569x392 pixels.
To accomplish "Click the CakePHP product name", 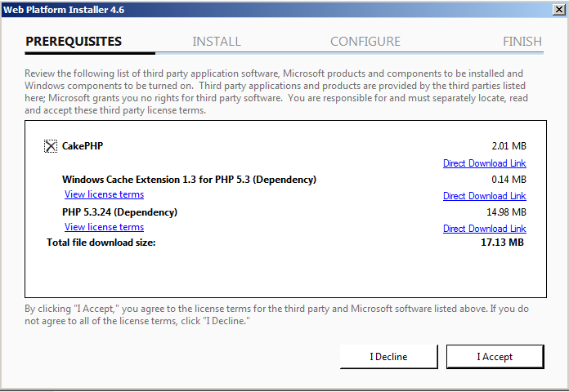I will (x=83, y=146).
